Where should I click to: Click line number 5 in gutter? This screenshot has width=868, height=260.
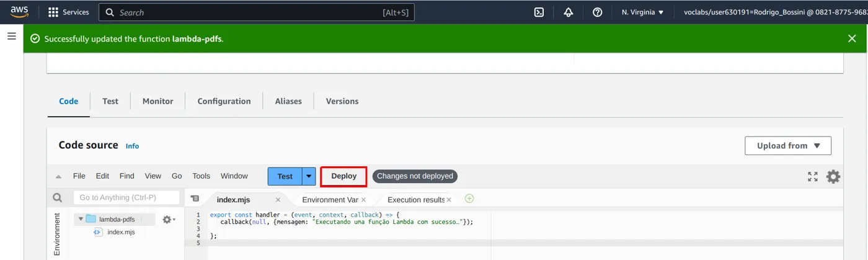[198, 243]
